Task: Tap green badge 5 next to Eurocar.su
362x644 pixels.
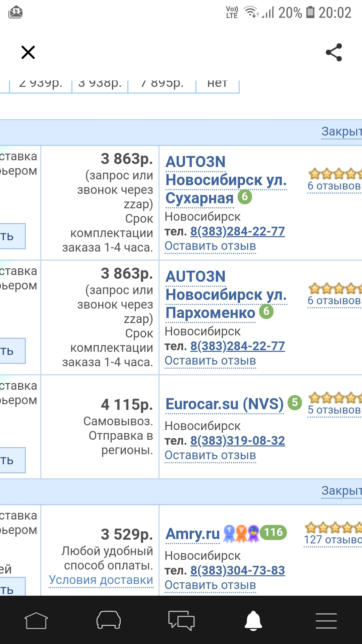Action: (x=295, y=402)
